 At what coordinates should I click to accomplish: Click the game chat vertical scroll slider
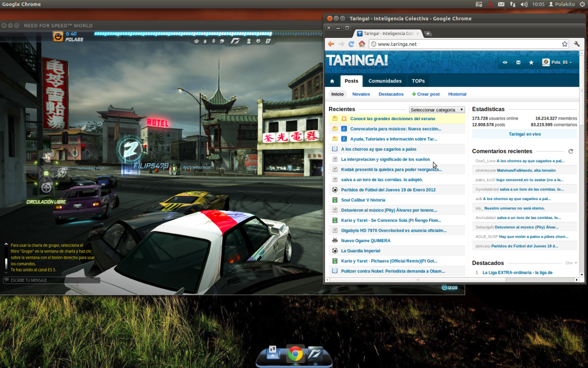6,263
